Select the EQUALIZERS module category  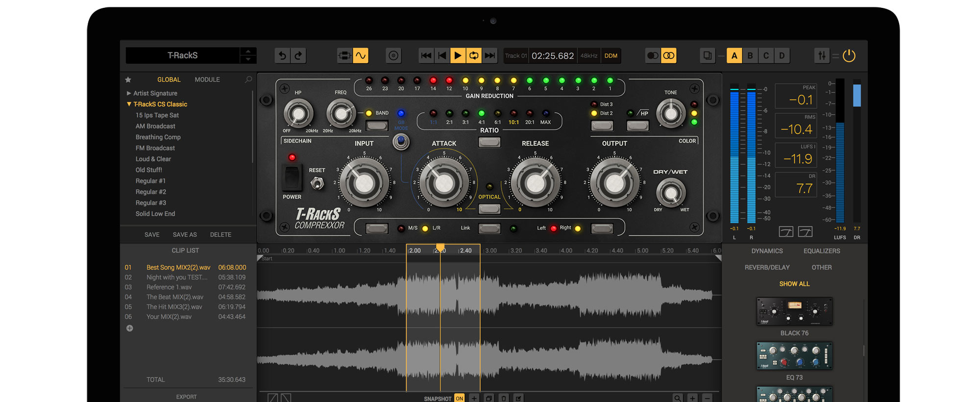(821, 251)
